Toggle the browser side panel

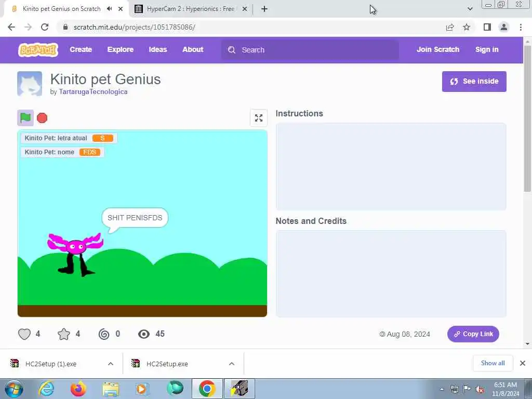(x=487, y=27)
